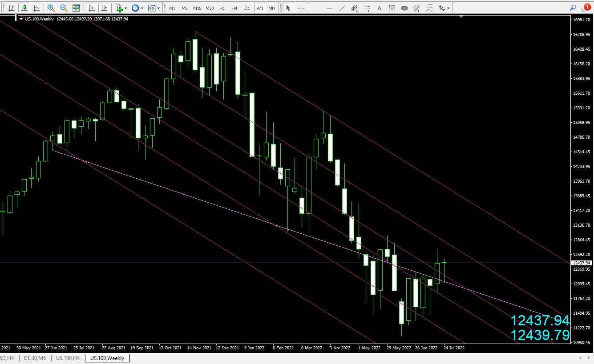Click the 12437.94 current price label
Image resolution: width=594 pixels, height=364 pixels.
(582, 263)
